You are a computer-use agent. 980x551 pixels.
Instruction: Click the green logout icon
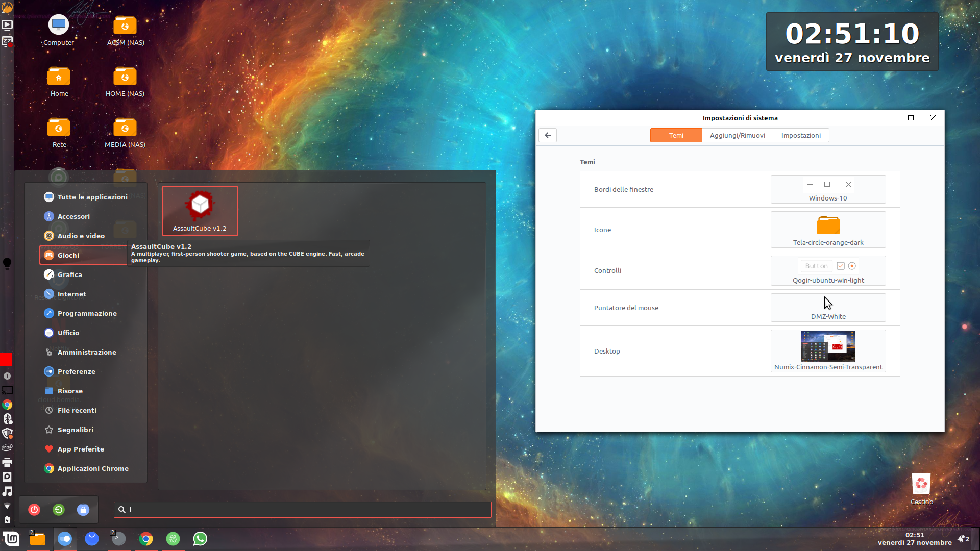[x=59, y=510]
